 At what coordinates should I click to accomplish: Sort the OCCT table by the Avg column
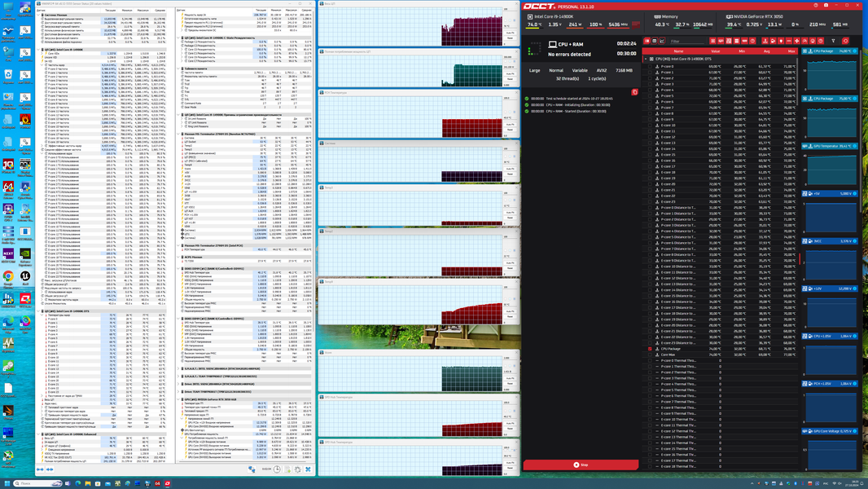point(767,51)
